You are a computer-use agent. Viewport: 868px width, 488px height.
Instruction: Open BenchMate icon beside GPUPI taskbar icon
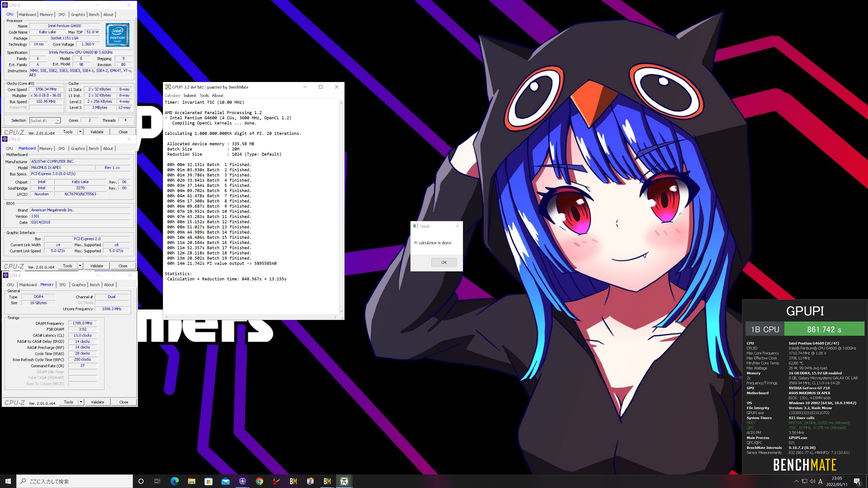point(327,481)
